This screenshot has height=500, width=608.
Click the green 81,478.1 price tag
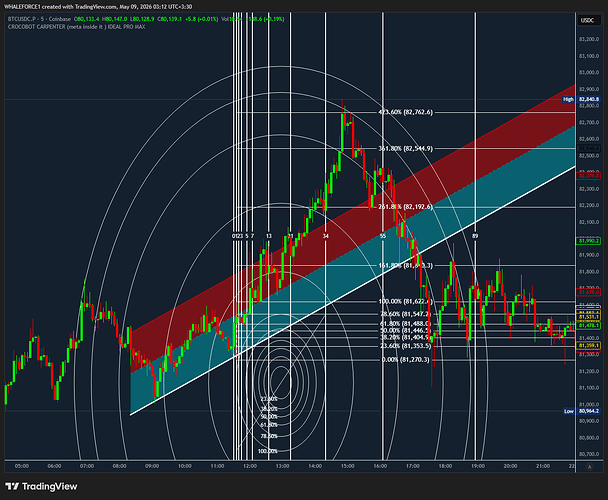tap(589, 325)
